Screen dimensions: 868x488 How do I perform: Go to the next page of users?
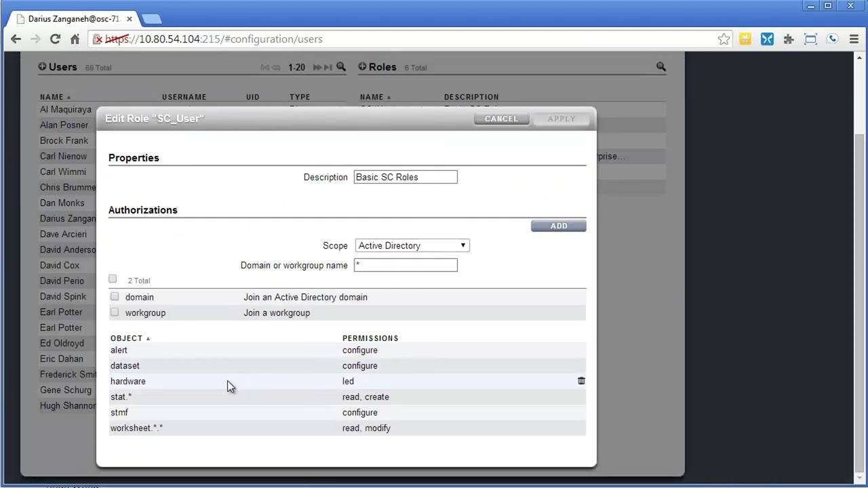(317, 67)
